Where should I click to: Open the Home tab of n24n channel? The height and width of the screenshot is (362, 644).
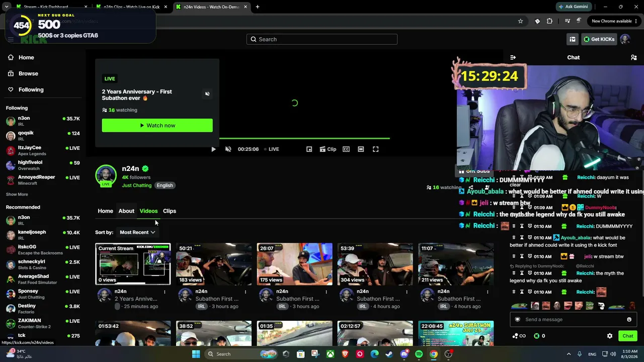[105, 211]
